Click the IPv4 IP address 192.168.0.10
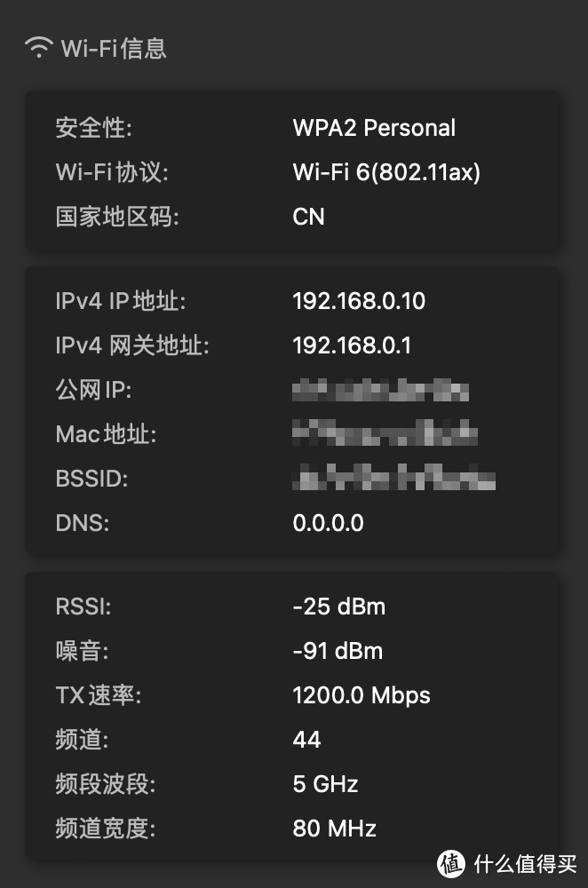The image size is (588, 888). pyautogui.click(x=359, y=301)
